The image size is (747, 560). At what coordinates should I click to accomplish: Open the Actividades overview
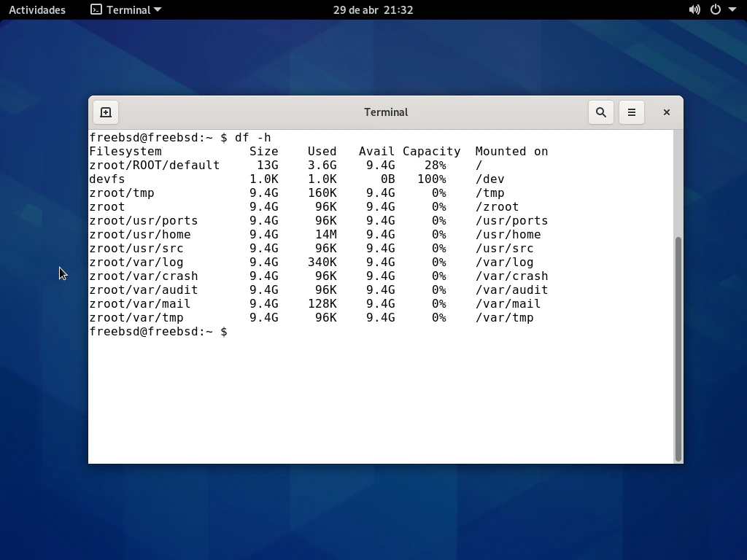[37, 9]
